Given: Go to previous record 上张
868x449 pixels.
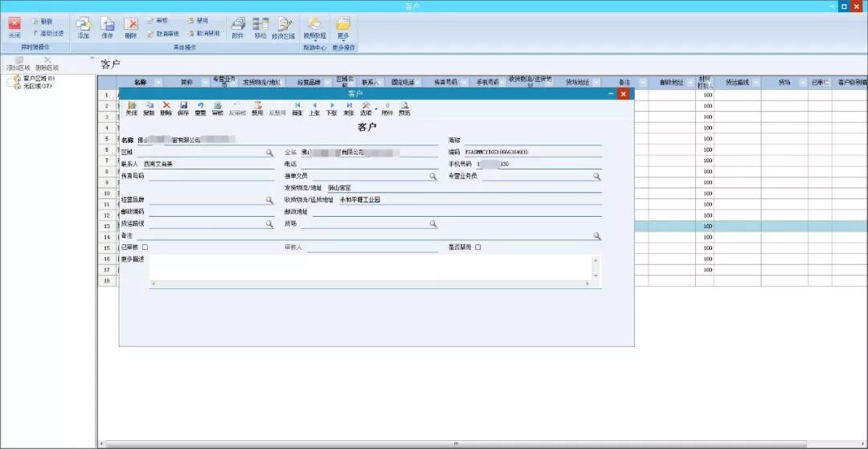Looking at the screenshot, I should pos(314,108).
